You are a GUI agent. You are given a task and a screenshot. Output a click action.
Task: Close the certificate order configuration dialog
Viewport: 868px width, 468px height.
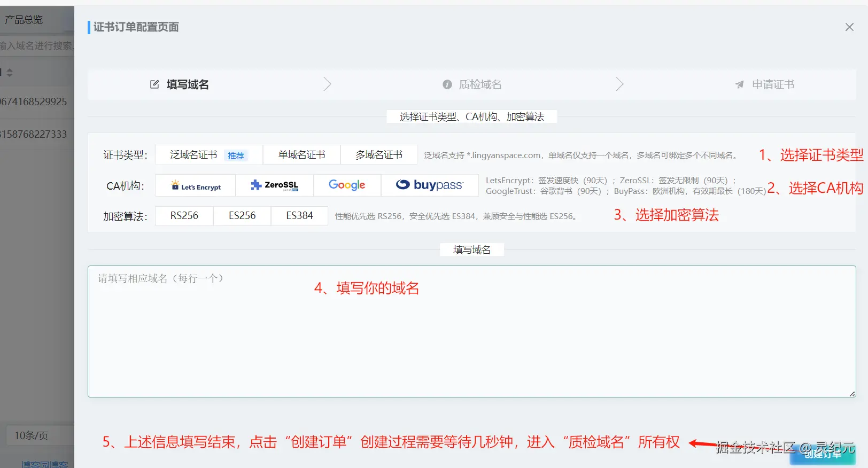pos(849,27)
